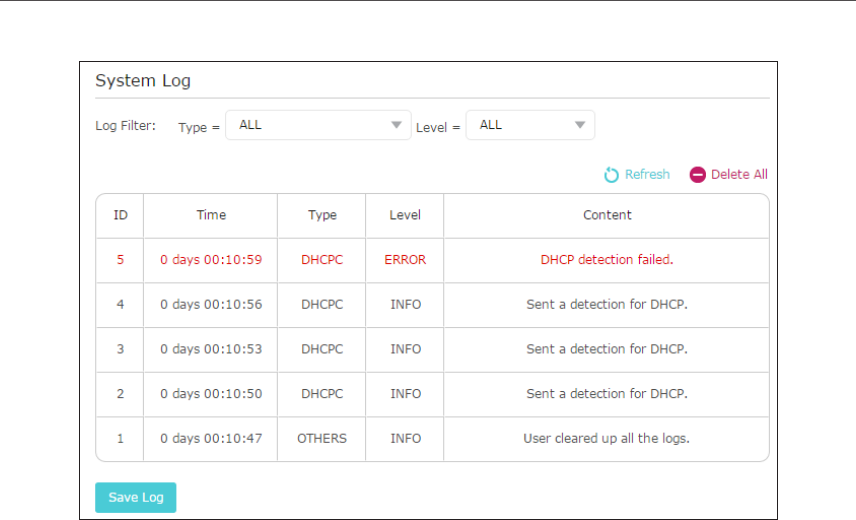Click the Level dropdown arrow
The width and height of the screenshot is (856, 520).
(580, 125)
